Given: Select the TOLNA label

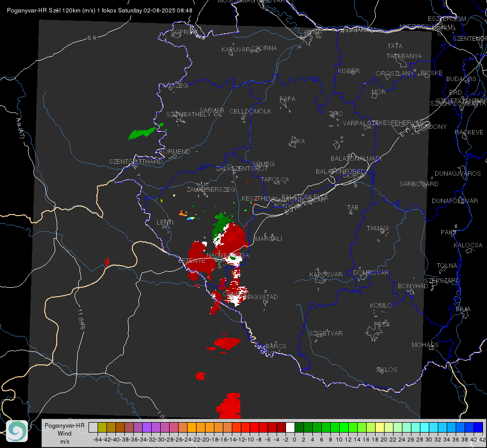Looking at the screenshot, I should click(447, 266).
